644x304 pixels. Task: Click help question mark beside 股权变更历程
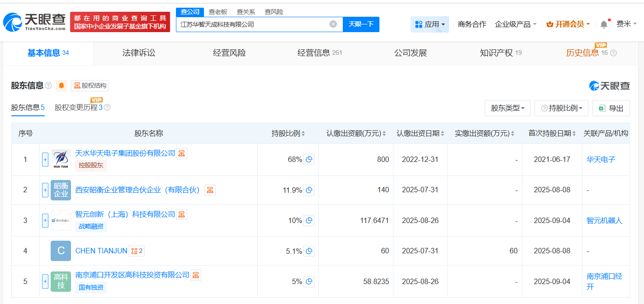107,108
